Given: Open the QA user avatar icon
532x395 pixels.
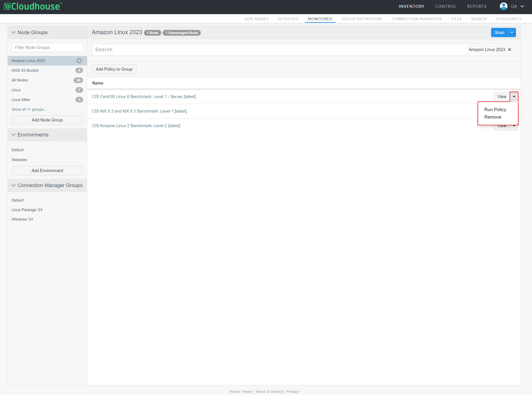Looking at the screenshot, I should (503, 7).
